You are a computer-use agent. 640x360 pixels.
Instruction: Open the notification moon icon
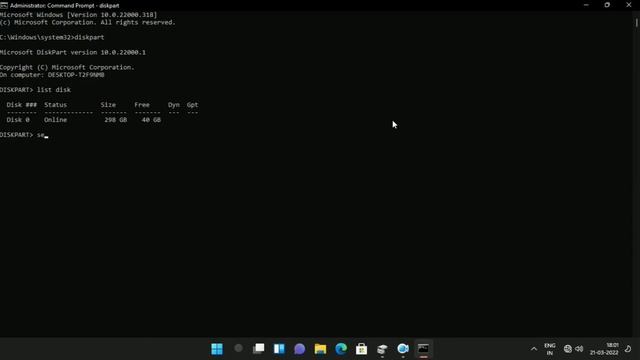tap(628, 349)
